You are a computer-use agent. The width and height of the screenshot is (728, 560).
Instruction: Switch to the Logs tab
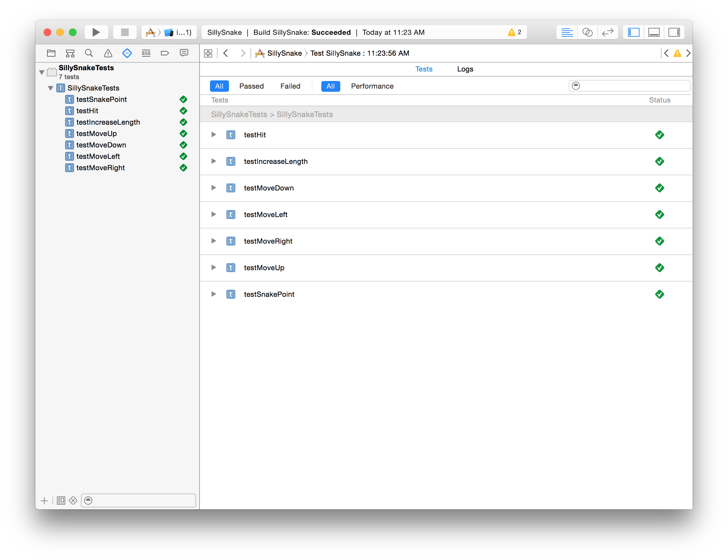[x=465, y=69]
